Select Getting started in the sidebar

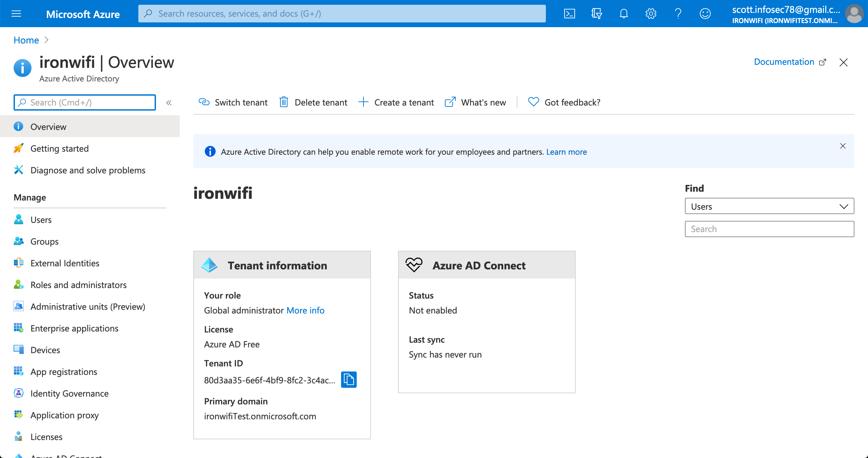point(59,148)
